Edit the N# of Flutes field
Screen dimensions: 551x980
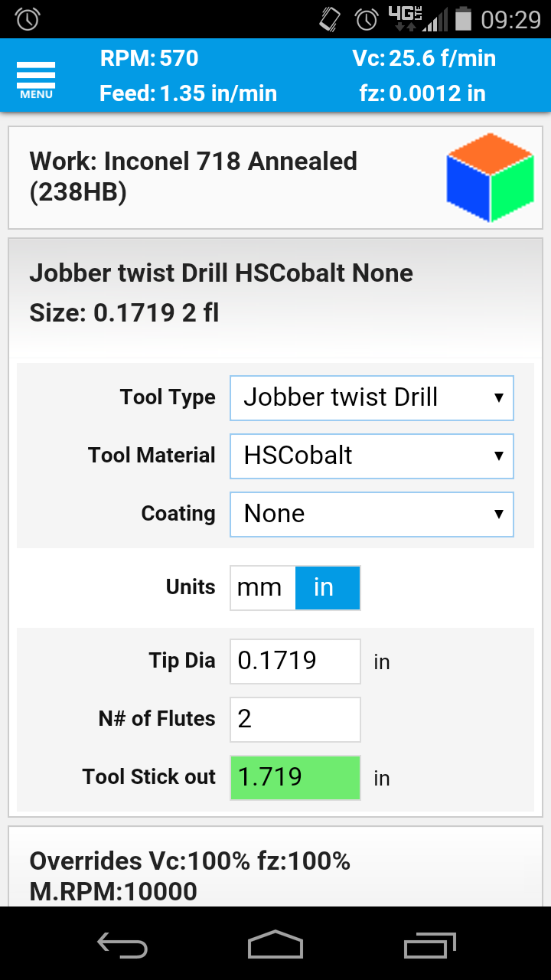pyautogui.click(x=295, y=719)
